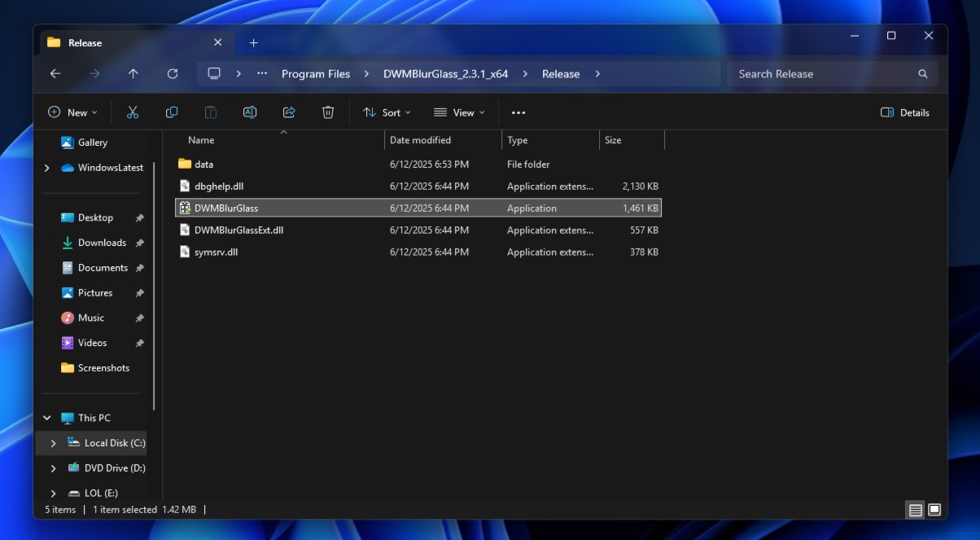Open a new tab with plus button
Viewport: 980px width, 540px height.
253,43
